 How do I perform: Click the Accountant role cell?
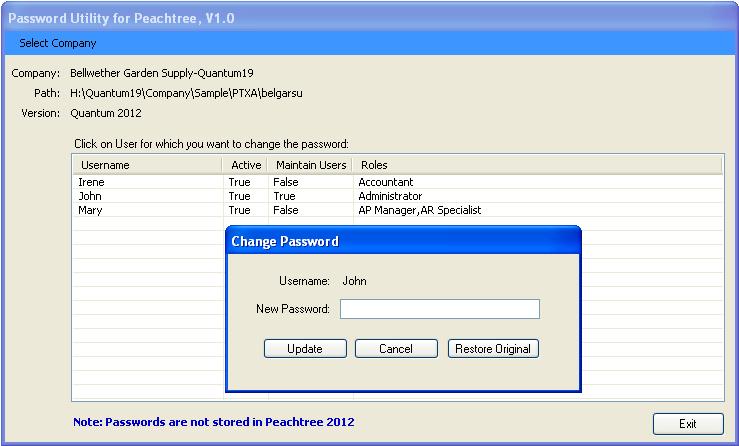(x=386, y=182)
